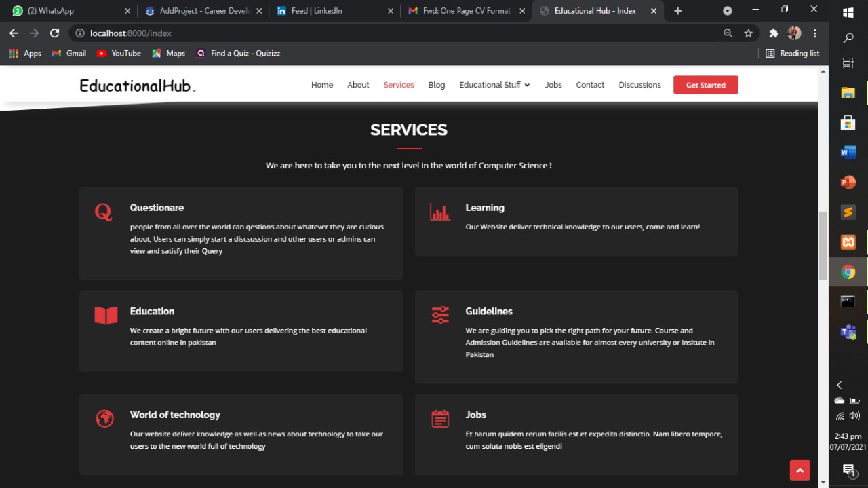Bookmark this page with the star icon
868x488 pixels.
[749, 33]
